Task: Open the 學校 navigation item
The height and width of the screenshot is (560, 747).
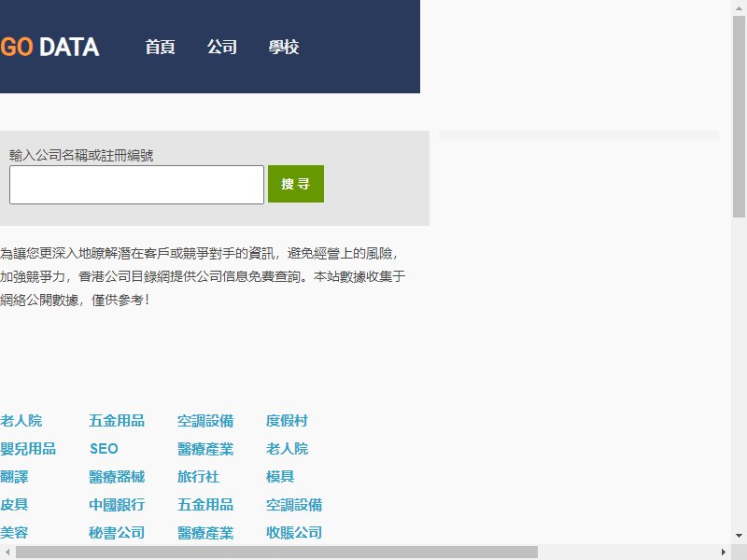Action: coord(284,48)
